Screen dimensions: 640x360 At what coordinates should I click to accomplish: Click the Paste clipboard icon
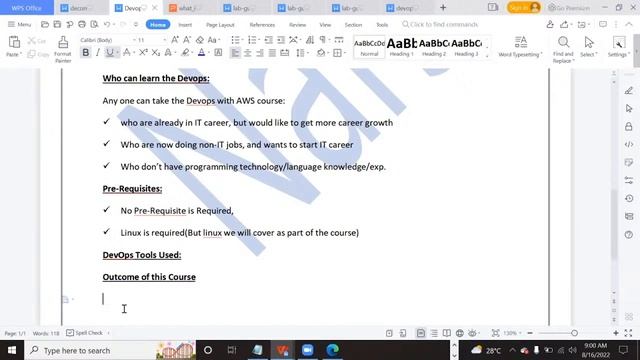coord(14,42)
